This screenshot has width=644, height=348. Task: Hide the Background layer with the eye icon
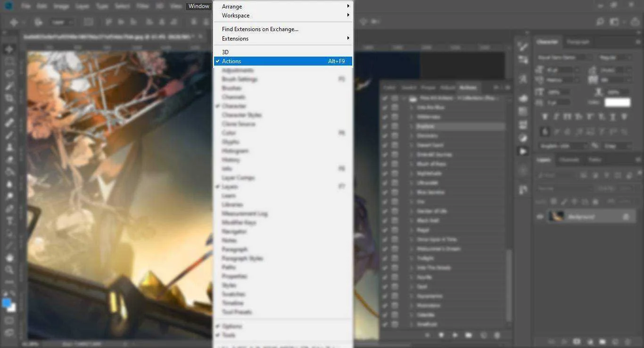540,217
